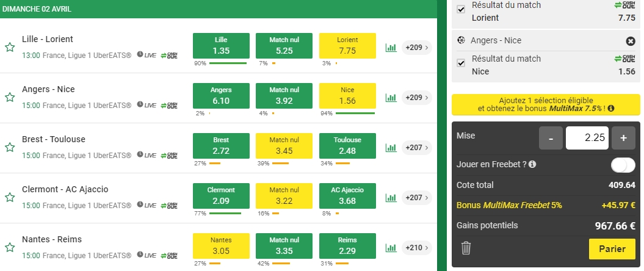Expand +209 markets for Lille - Lorient
This screenshot has width=644, height=271.
pos(417,47)
